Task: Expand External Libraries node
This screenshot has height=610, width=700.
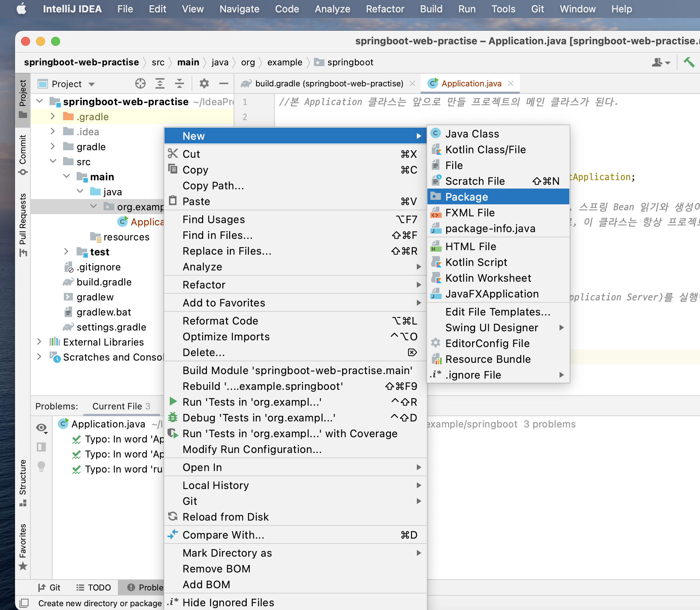Action: click(39, 341)
